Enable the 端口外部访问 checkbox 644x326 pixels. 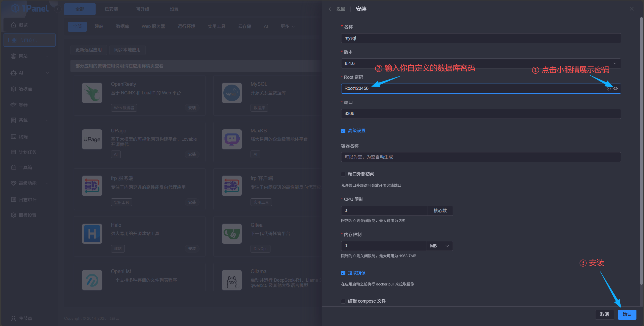pyautogui.click(x=343, y=174)
